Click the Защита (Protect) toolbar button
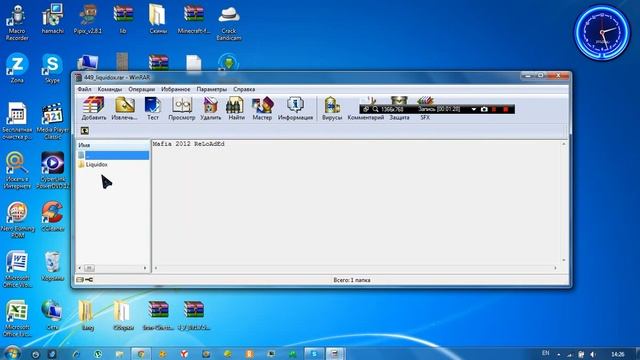 point(399,117)
